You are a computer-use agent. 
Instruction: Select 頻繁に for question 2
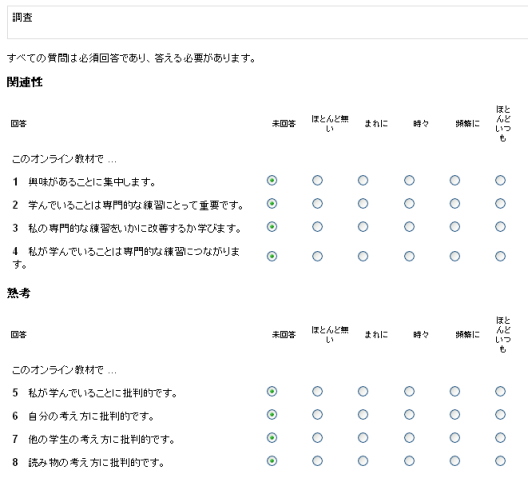pyautogui.click(x=455, y=204)
